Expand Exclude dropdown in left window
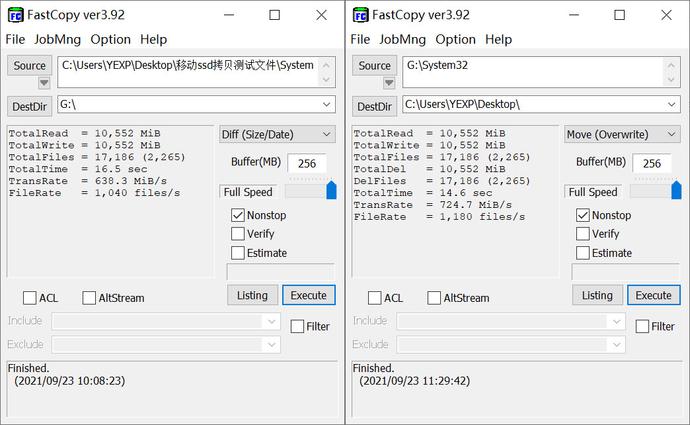Screen dimensions: 690x425 272,344
